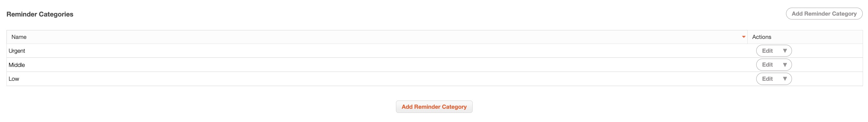Click empty space right of Actions label
The image size is (868, 122).
(816, 37)
